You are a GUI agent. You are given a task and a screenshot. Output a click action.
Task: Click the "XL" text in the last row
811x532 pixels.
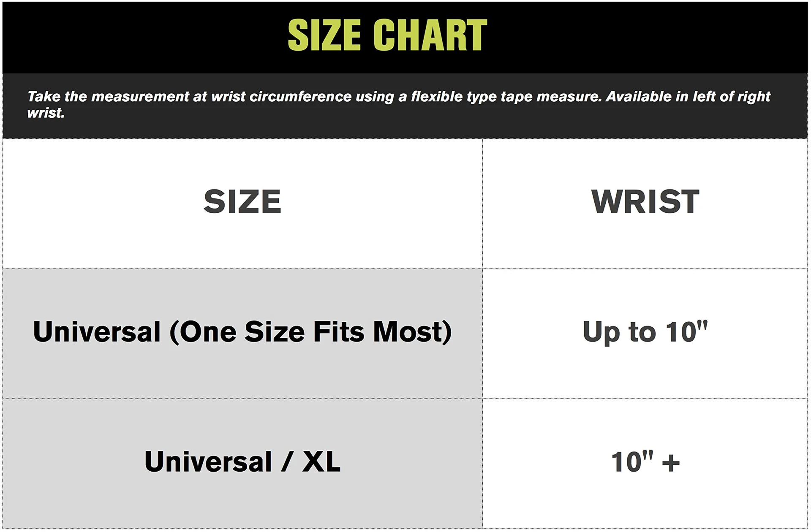click(321, 462)
